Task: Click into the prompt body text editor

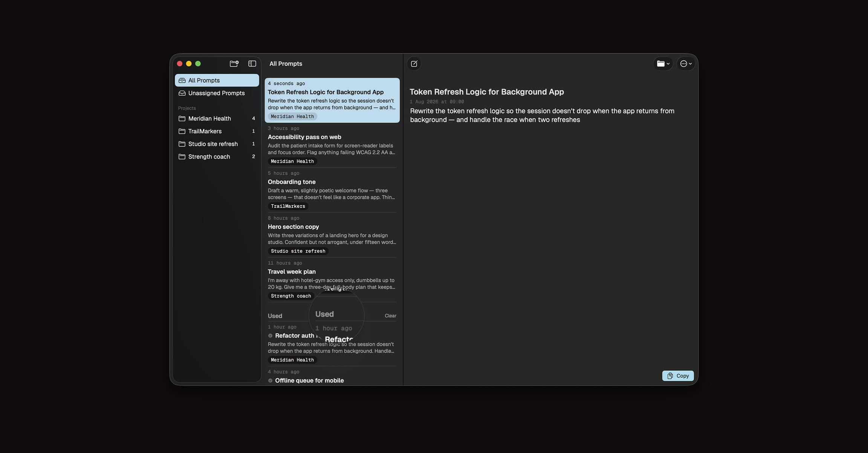Action: [542, 115]
